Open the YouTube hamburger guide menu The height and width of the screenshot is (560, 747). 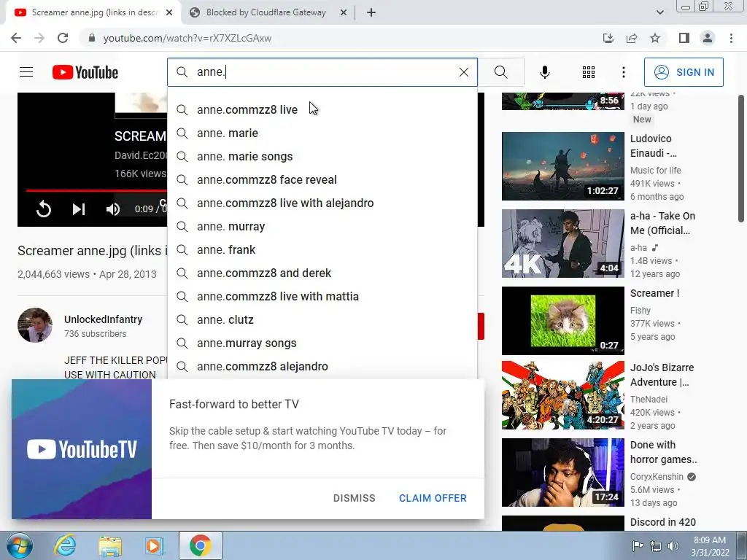(x=26, y=72)
